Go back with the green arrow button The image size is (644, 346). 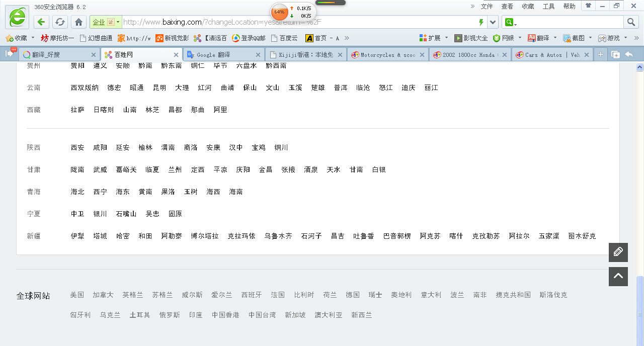[x=42, y=22]
